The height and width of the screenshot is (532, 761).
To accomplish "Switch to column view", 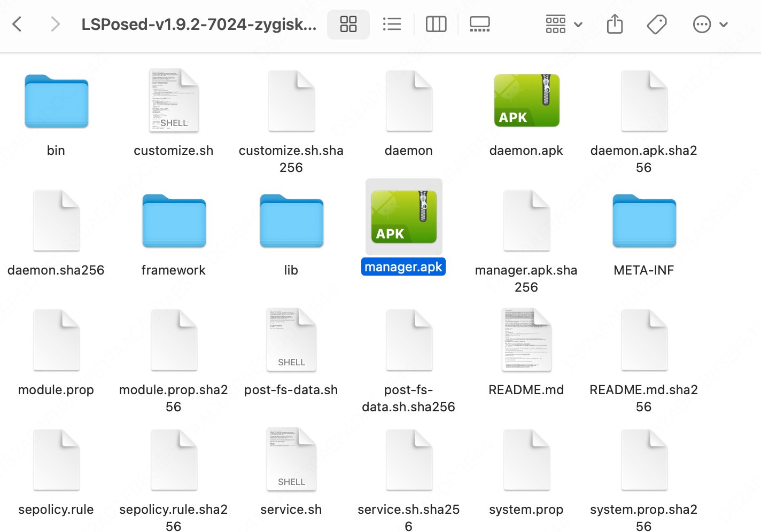I will (x=436, y=24).
